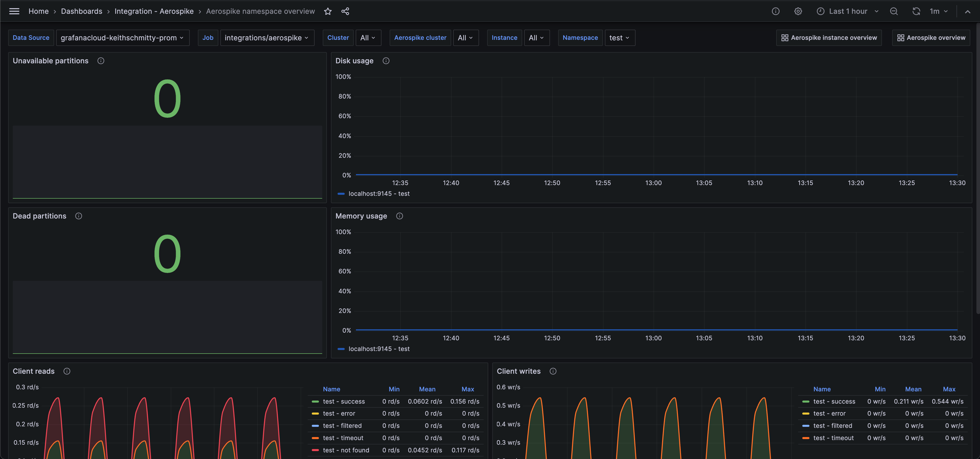Navigate to Integration - Aerospike breadcrumb

pos(154,11)
